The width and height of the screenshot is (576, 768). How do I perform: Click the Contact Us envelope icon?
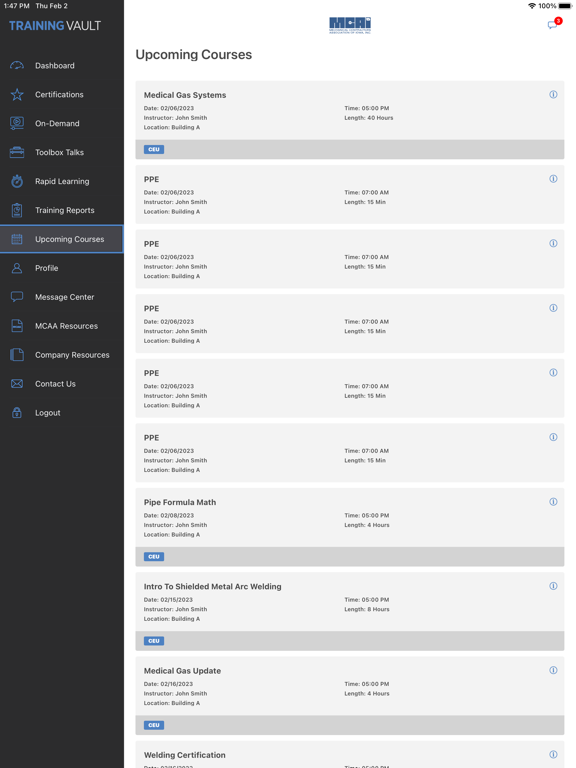click(17, 384)
